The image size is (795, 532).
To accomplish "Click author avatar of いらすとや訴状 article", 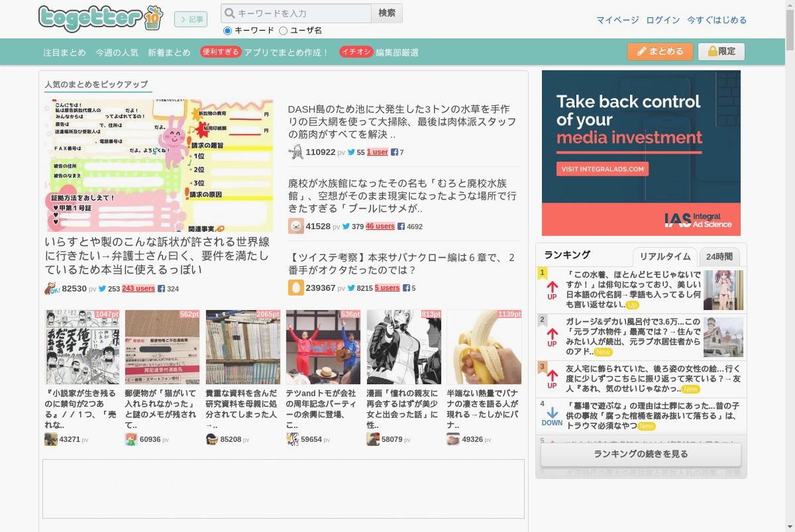I will (x=52, y=288).
